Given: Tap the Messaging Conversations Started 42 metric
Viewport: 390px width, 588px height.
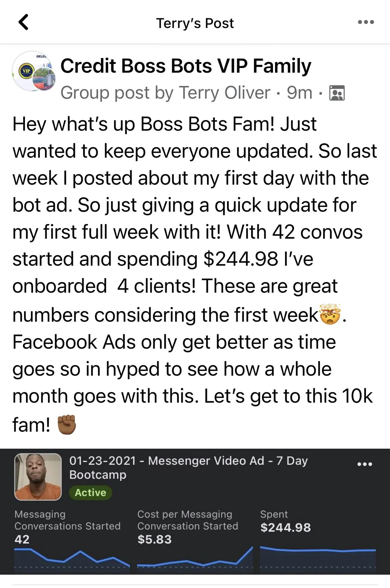Looking at the screenshot, I should coord(67,527).
